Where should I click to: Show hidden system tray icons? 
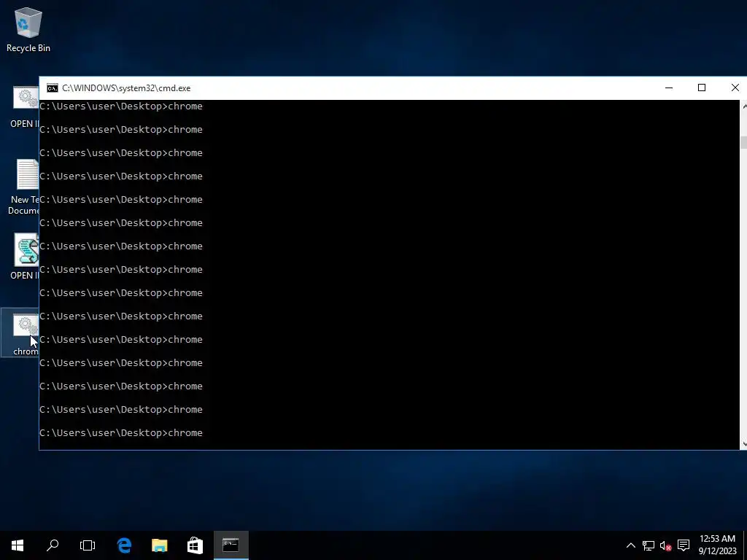pyautogui.click(x=630, y=545)
